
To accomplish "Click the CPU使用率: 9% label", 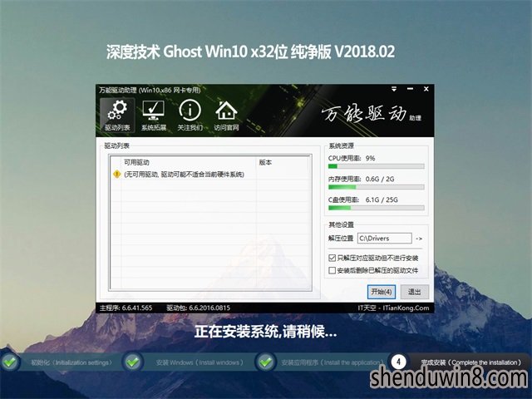I will coord(352,158).
